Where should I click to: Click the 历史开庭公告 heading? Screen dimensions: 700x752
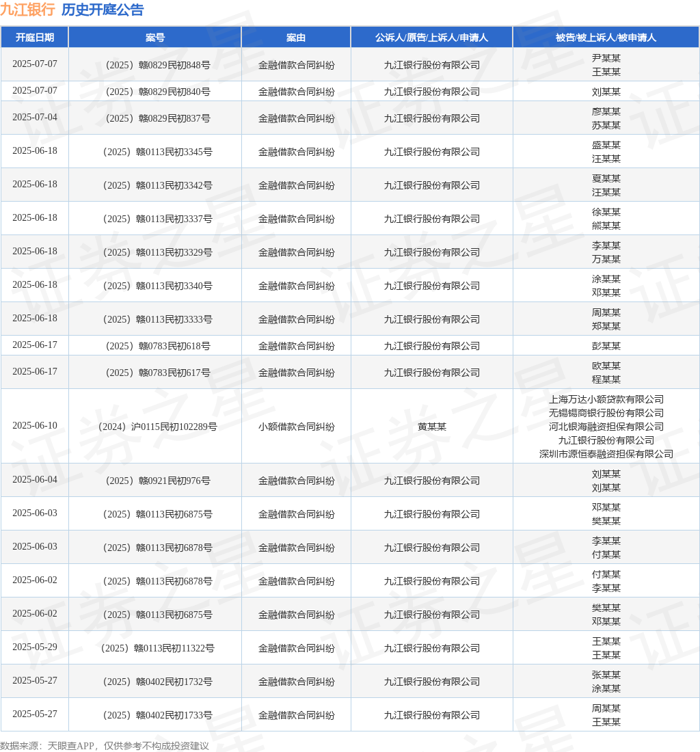click(103, 10)
